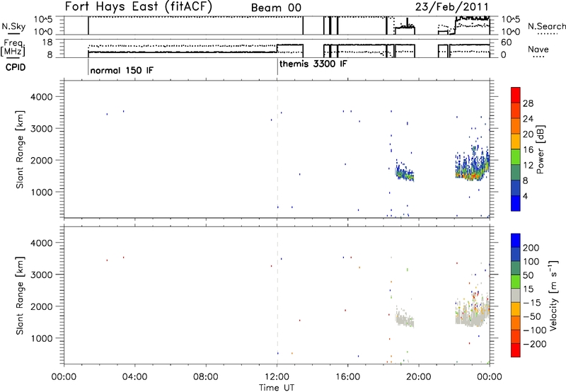
Task: Pick the bright green 15–50 Velocity colorbar segment
Action: click(516, 281)
